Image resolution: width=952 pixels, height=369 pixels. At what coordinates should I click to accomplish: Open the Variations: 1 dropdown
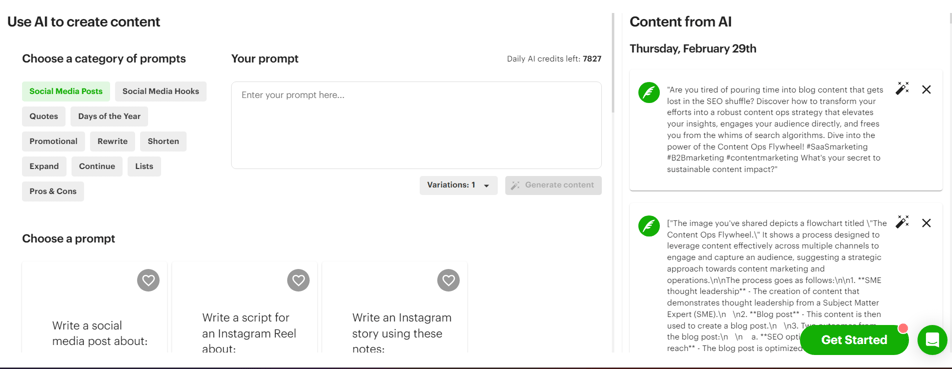458,185
